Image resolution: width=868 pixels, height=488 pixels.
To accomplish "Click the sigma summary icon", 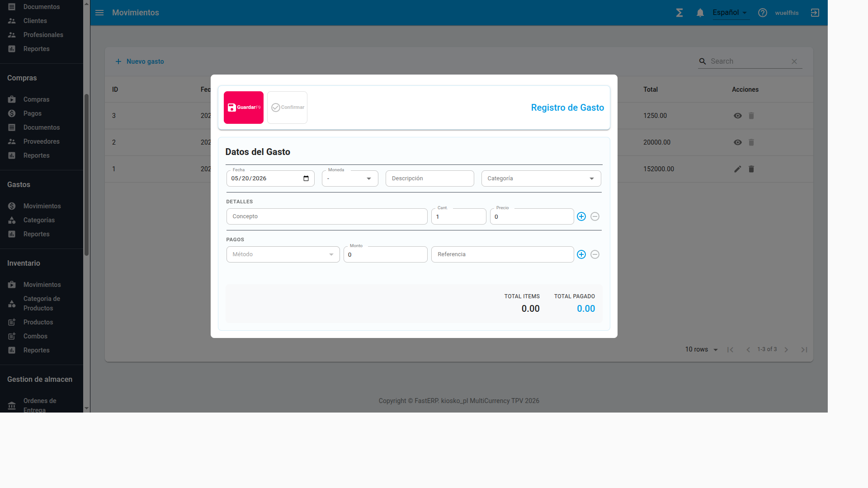I will [679, 13].
